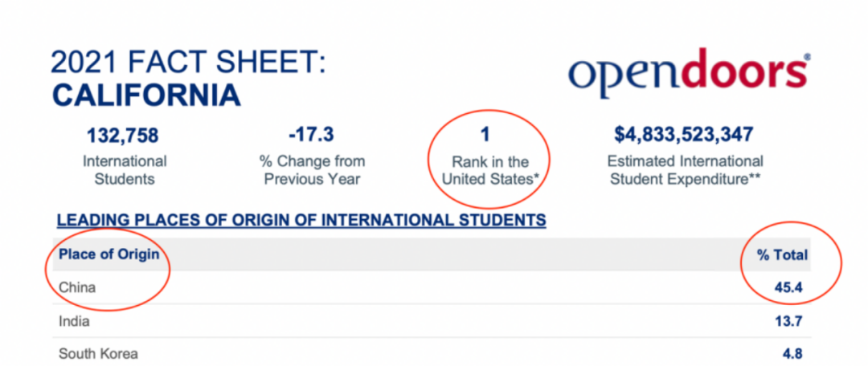The image size is (868, 366).
Task: Click Estimated International Student Expenditure label
Action: [x=686, y=170]
